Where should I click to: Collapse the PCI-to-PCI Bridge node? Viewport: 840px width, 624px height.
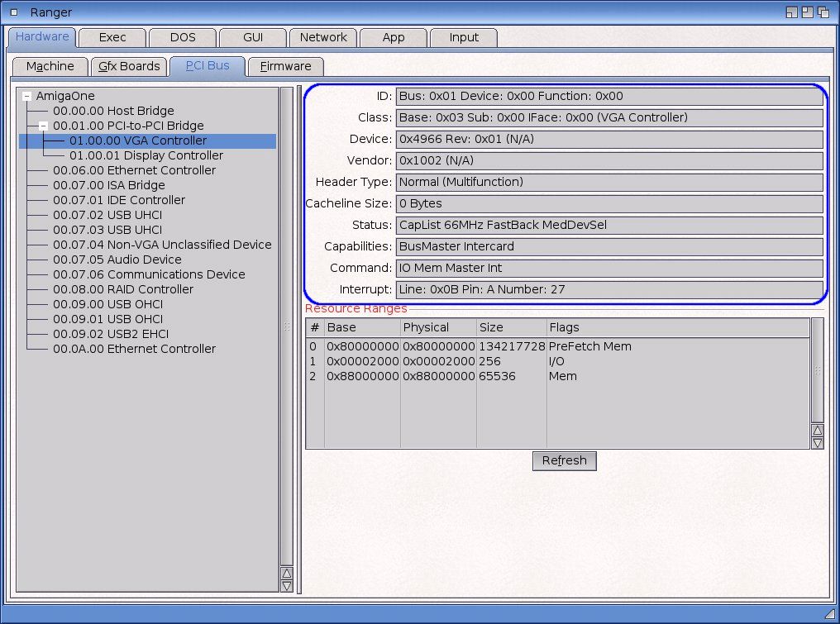tap(43, 126)
